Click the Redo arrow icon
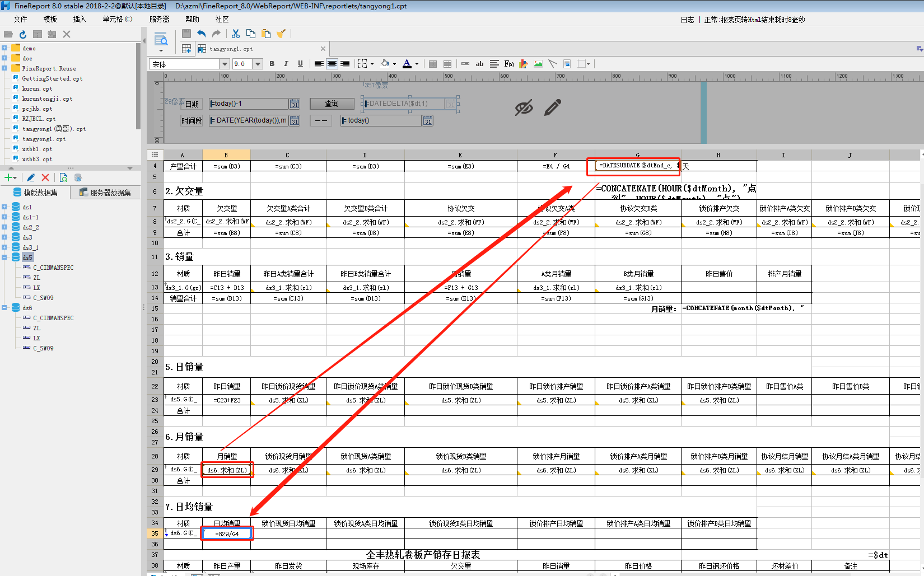Viewport: 924px width, 576px height. (216, 34)
